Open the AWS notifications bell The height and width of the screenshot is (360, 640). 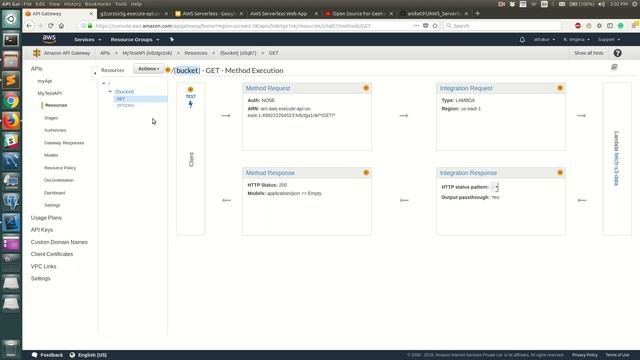(522, 40)
